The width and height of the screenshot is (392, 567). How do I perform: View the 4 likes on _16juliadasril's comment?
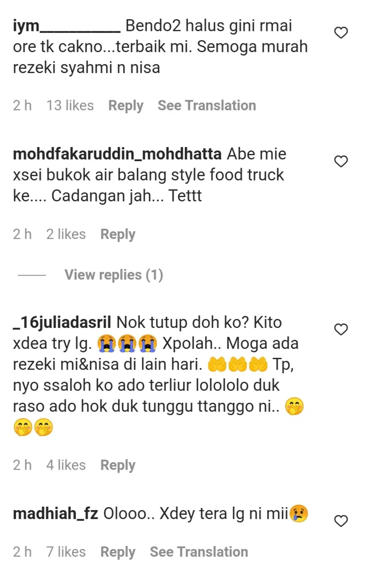click(66, 465)
